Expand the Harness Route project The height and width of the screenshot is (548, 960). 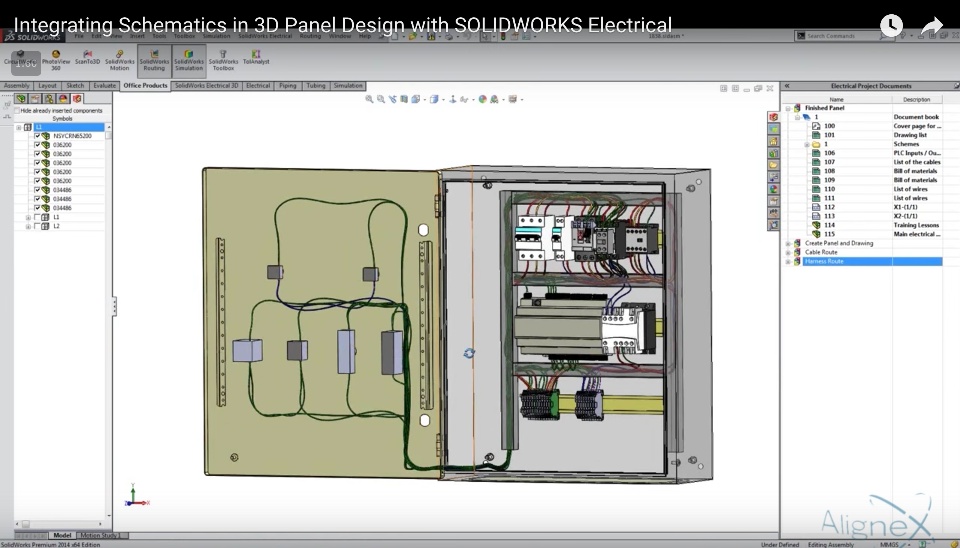click(788, 261)
